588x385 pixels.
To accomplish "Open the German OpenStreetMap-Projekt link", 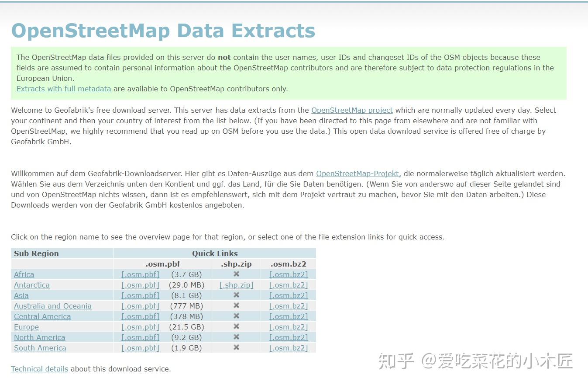I will (x=358, y=173).
